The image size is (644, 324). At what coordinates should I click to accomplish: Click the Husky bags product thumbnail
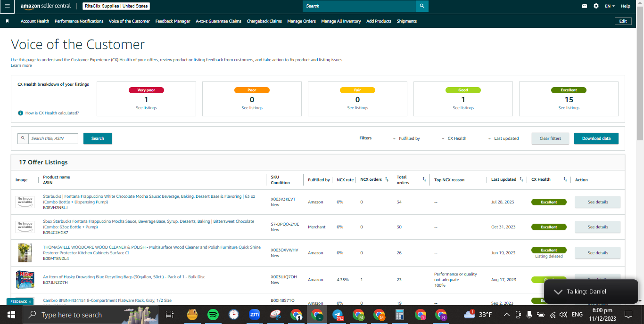click(25, 280)
